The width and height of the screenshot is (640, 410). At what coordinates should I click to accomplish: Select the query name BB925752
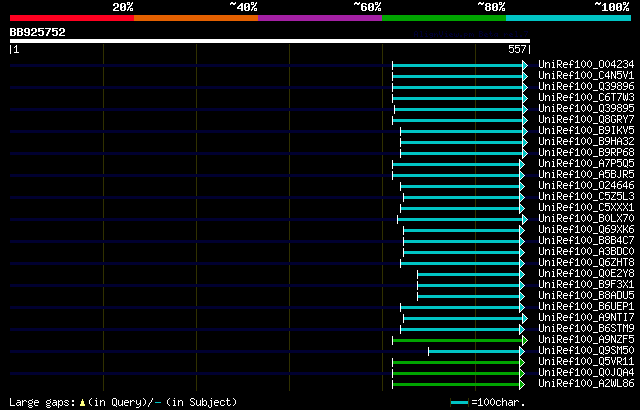click(38, 32)
